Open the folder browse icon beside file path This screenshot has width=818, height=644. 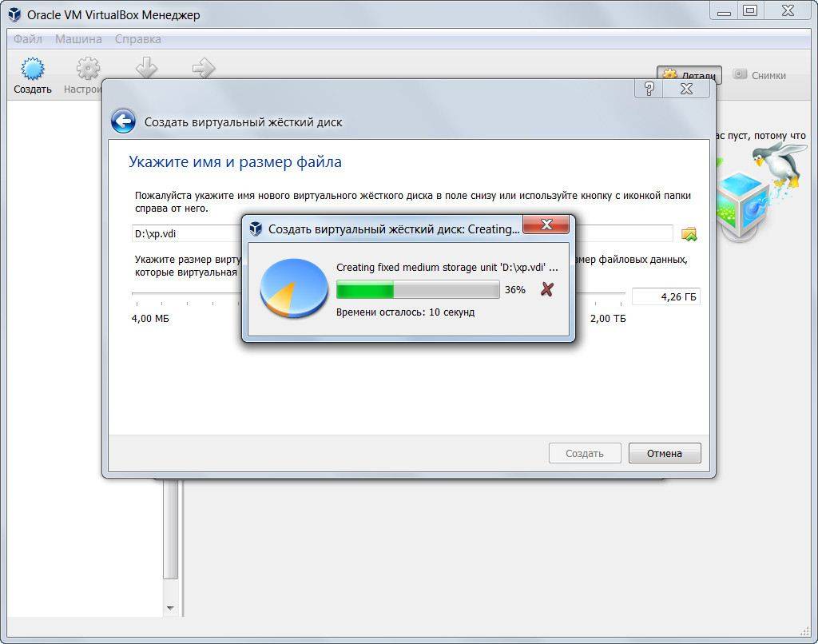coord(689,234)
